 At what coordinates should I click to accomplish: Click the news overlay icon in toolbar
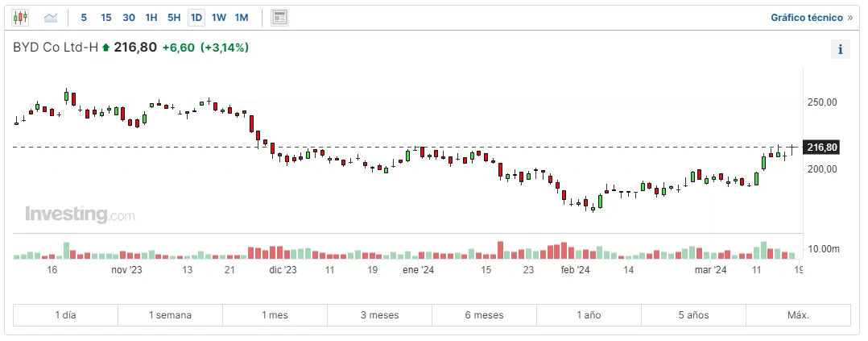(279, 17)
